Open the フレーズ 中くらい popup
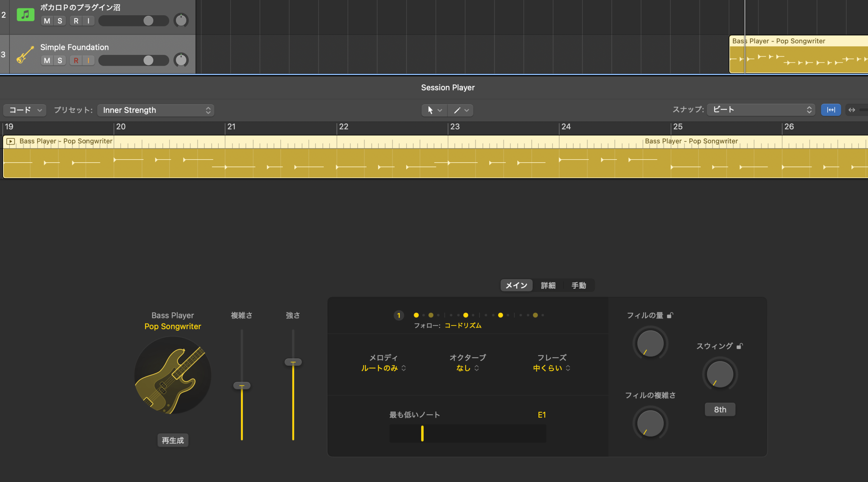 552,368
